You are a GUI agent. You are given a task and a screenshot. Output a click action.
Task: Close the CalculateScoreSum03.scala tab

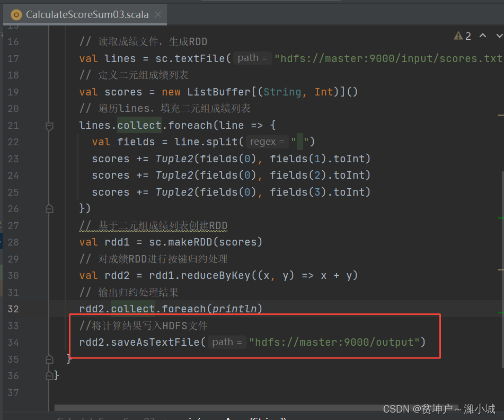pyautogui.click(x=158, y=14)
